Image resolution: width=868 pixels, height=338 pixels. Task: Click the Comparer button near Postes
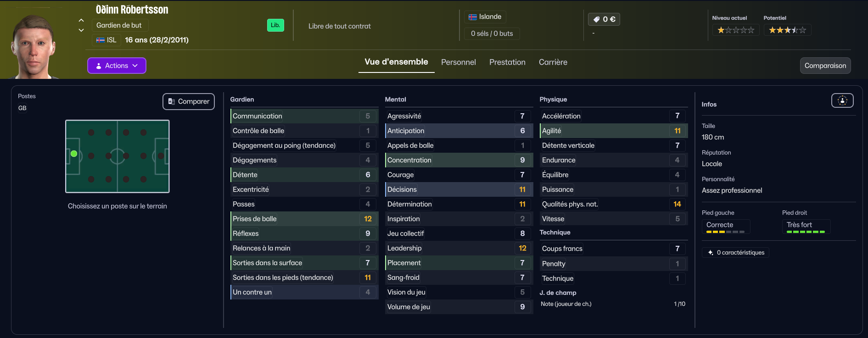click(x=189, y=101)
